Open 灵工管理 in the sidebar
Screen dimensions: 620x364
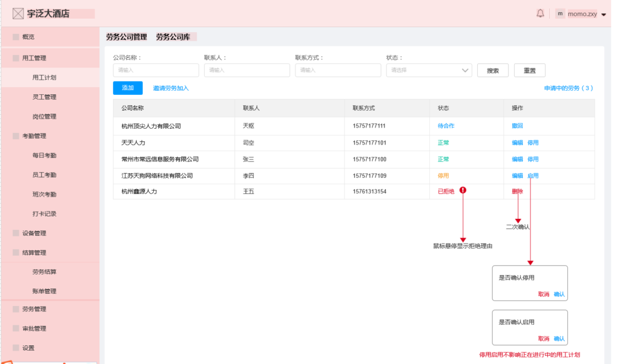[x=44, y=97]
